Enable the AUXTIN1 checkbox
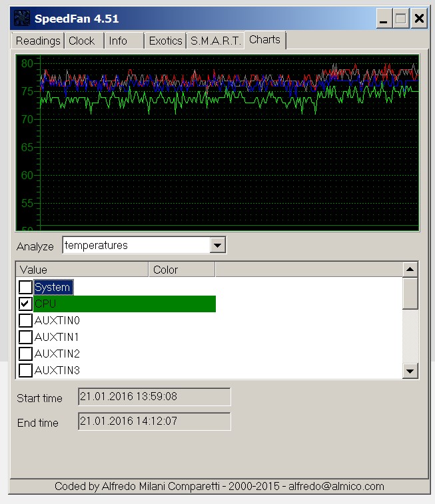 (x=25, y=337)
